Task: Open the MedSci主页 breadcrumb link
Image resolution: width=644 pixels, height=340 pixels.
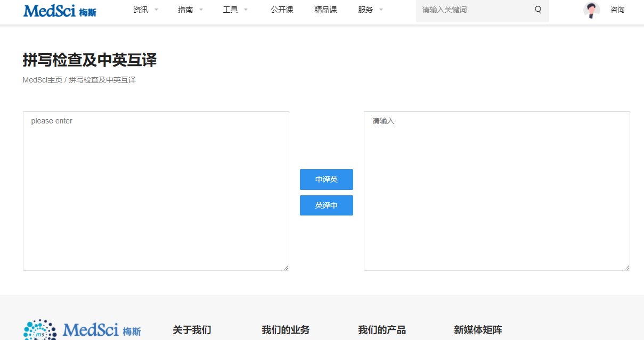Action: (x=42, y=79)
